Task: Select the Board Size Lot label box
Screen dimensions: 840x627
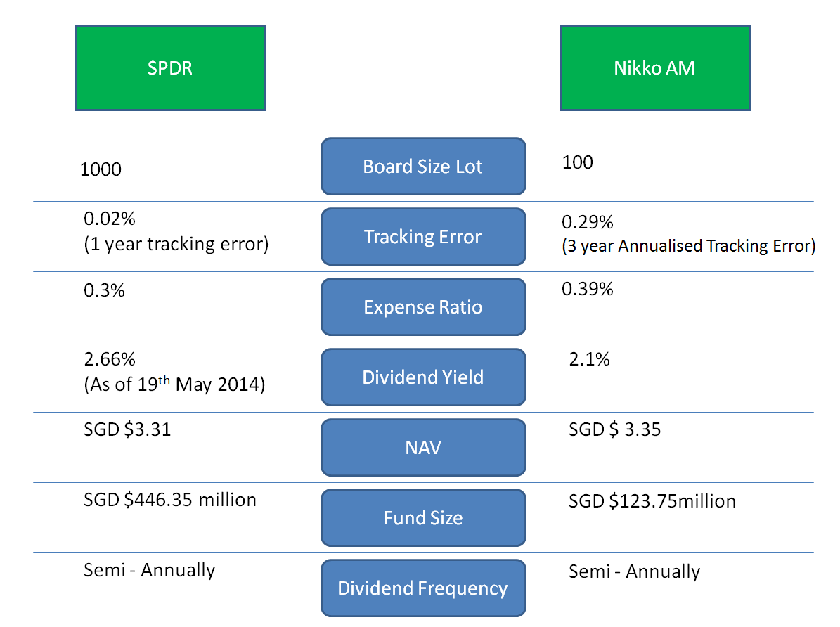Action: tap(423, 167)
